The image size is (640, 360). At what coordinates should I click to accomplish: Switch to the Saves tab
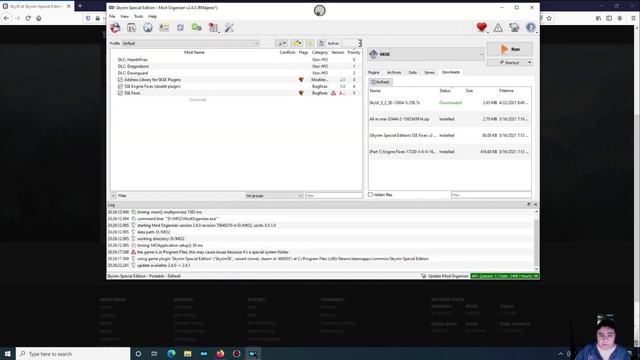point(429,72)
